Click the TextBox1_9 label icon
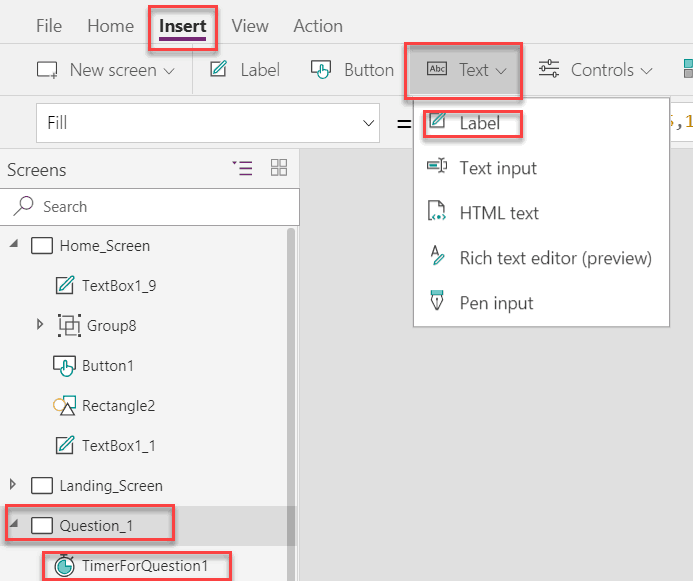Viewport: 693px width, 581px height. pos(65,285)
